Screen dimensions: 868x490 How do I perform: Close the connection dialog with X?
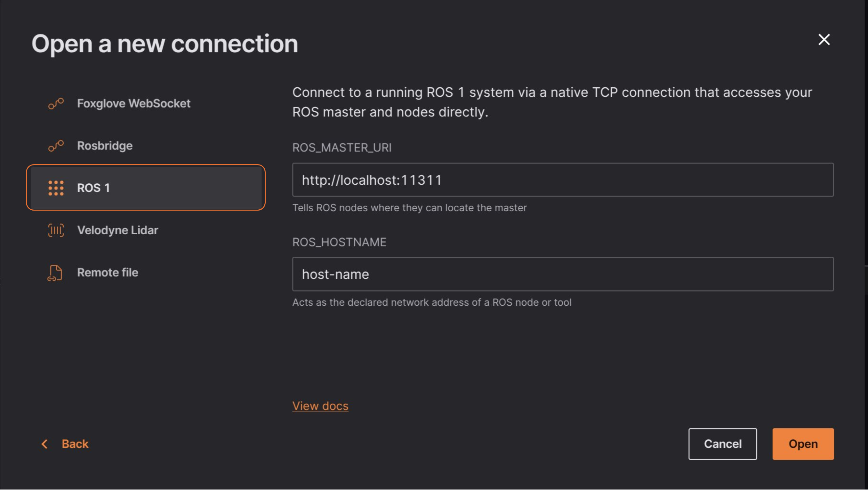click(x=824, y=40)
